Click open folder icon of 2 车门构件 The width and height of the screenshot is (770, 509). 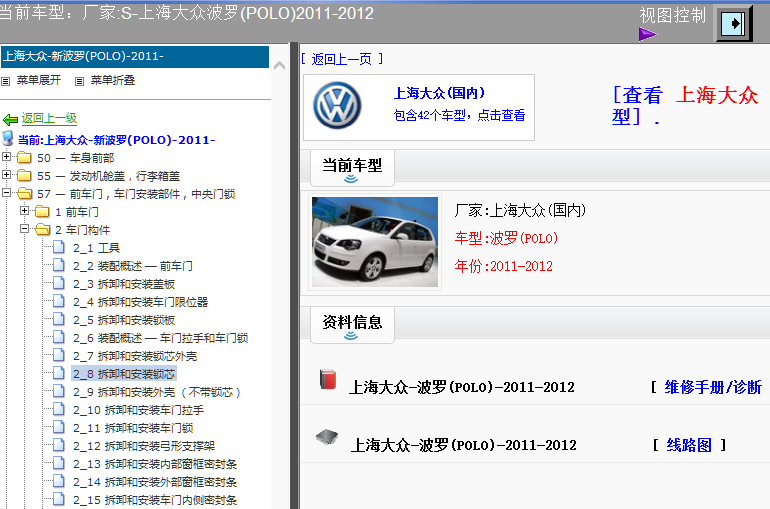[x=42, y=230]
